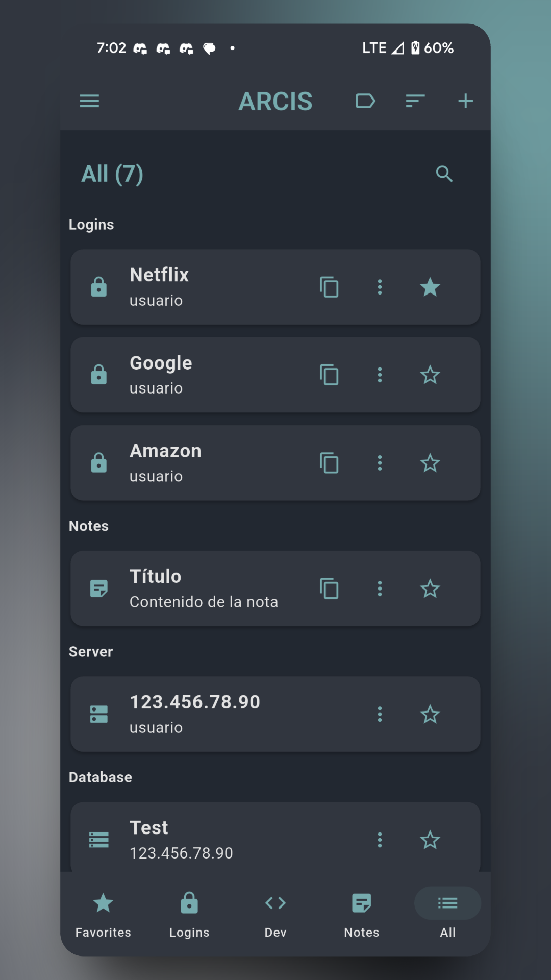
Task: Open more options for Amazon
Action: tap(380, 463)
